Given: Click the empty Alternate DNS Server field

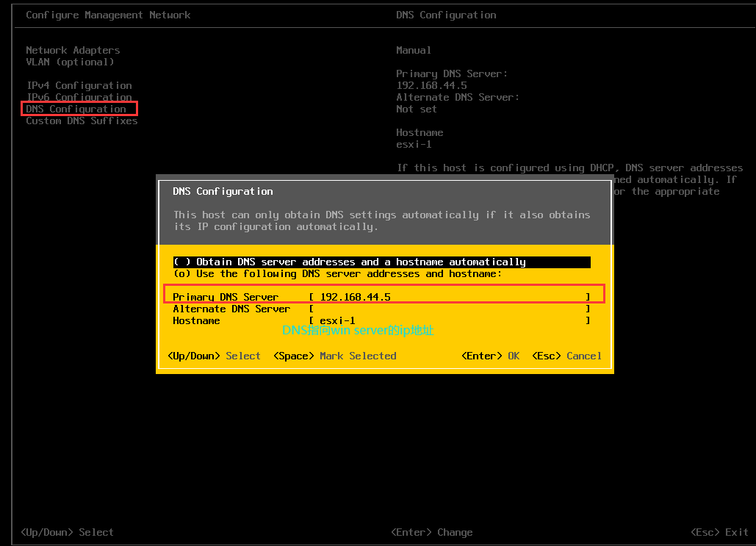Looking at the screenshot, I should 449,309.
